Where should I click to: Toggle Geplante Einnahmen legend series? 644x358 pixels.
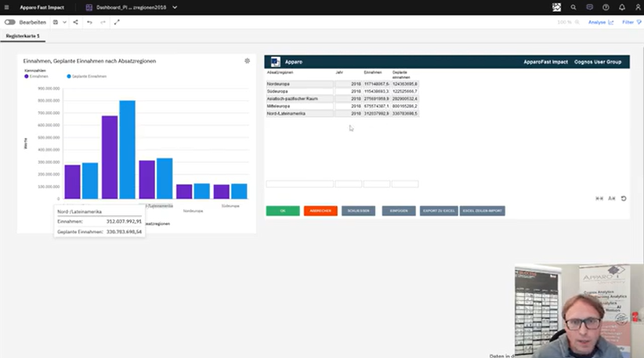pos(86,77)
